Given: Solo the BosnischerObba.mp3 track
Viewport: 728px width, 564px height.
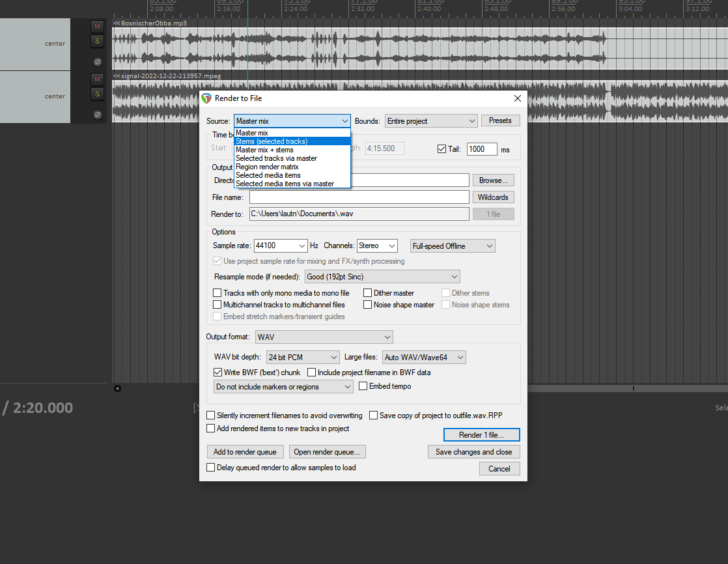Looking at the screenshot, I should tap(97, 41).
